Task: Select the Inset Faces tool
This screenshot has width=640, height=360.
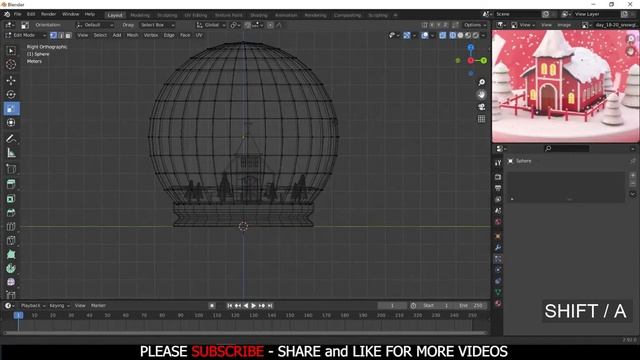Action: (11, 198)
